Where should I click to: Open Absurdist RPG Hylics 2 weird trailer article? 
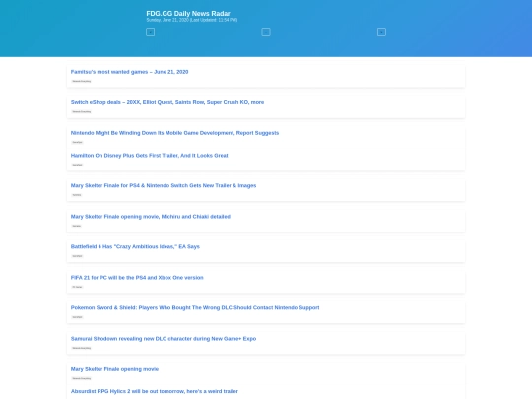pyautogui.click(x=155, y=391)
